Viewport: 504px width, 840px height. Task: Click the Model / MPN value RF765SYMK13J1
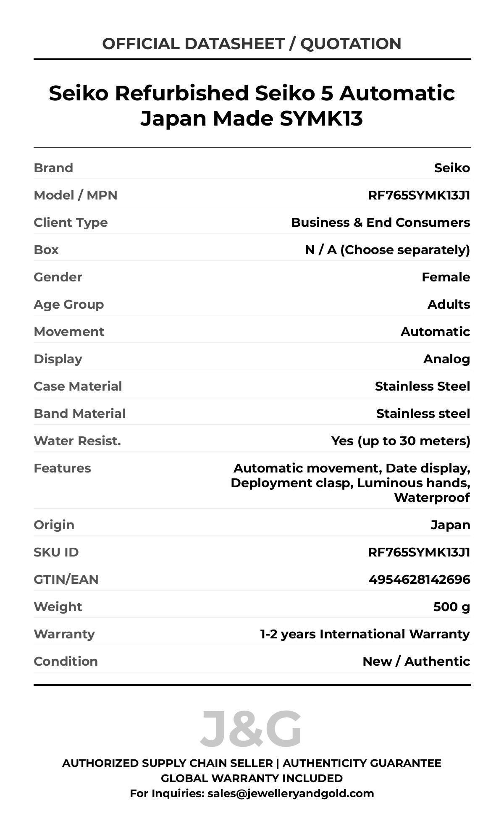tap(419, 195)
